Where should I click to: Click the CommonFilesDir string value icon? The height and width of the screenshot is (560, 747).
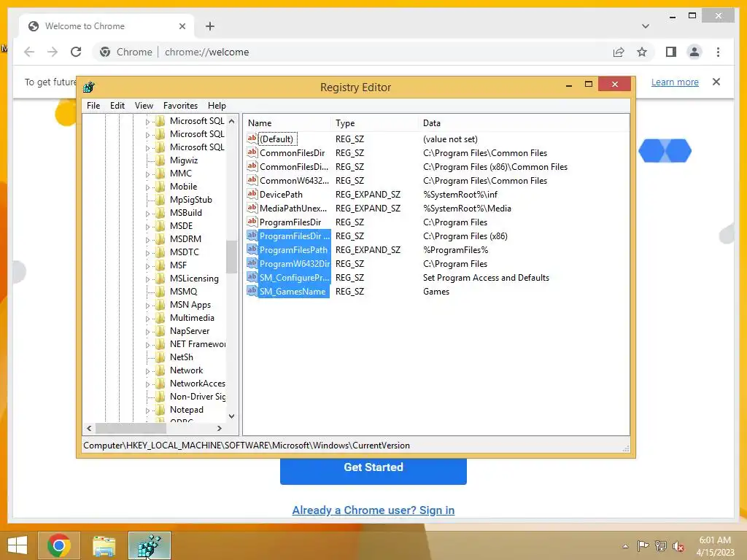pyautogui.click(x=252, y=153)
